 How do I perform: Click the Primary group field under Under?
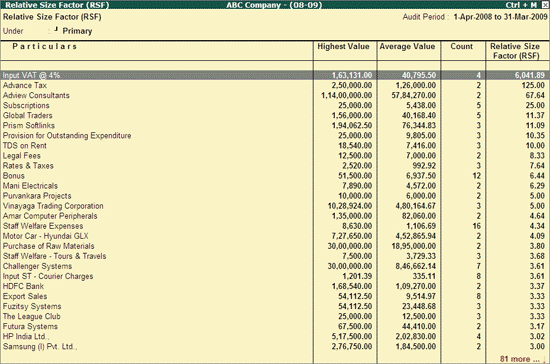click(77, 31)
